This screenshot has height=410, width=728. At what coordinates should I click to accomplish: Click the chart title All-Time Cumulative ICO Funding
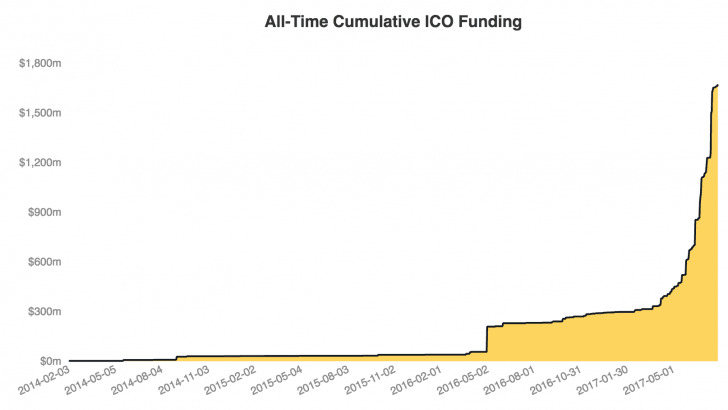tap(364, 21)
